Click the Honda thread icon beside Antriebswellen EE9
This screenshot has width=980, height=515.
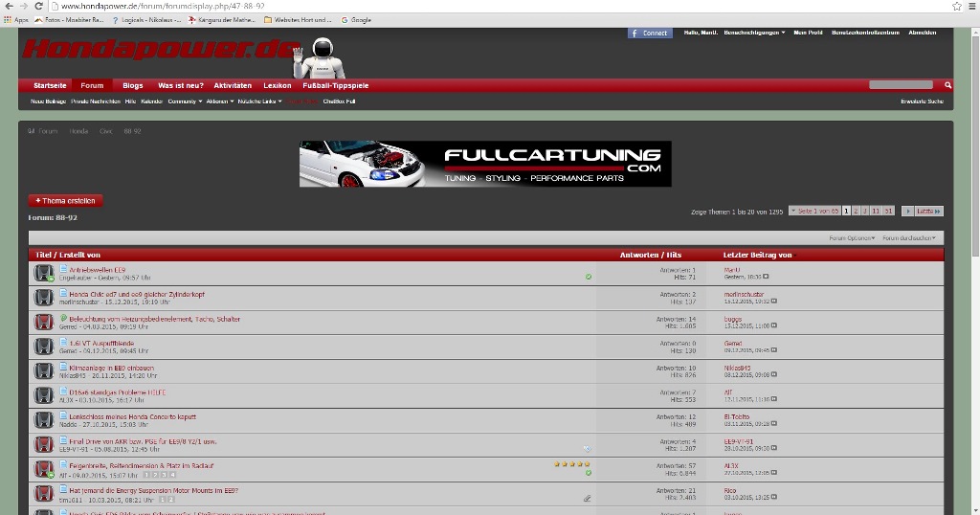point(43,273)
